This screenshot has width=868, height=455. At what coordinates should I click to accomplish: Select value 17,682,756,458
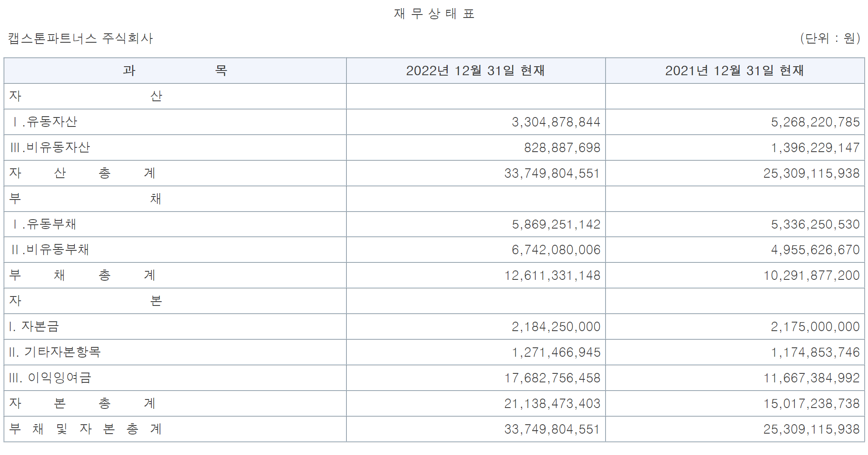552,378
